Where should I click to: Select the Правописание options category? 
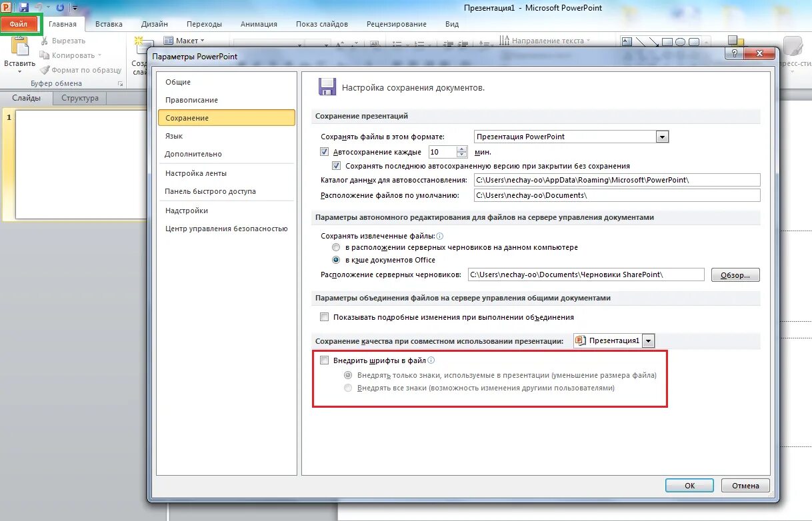click(226, 100)
